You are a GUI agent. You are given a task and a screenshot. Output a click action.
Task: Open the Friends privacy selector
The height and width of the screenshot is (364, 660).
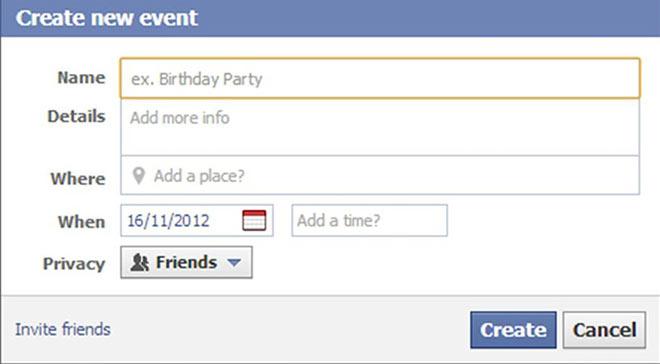(x=186, y=263)
